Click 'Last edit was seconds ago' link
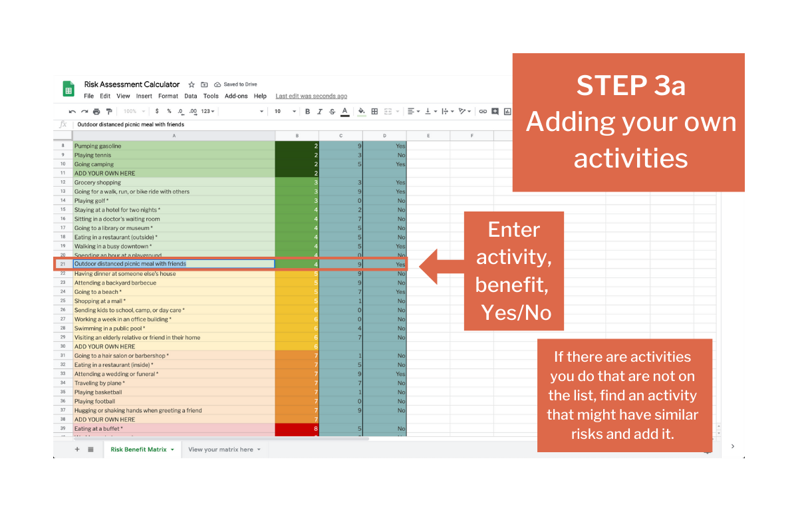Image resolution: width=798 pixels, height=532 pixels. [x=311, y=96]
